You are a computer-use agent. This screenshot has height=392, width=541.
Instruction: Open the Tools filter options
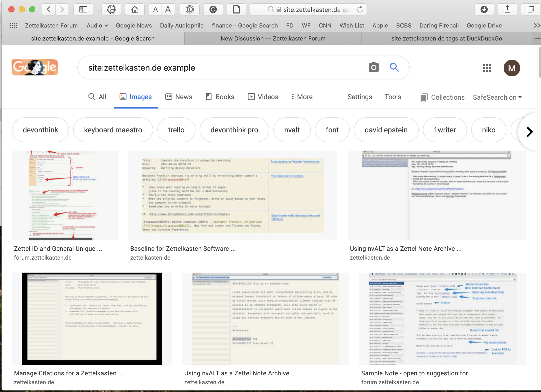tap(393, 97)
